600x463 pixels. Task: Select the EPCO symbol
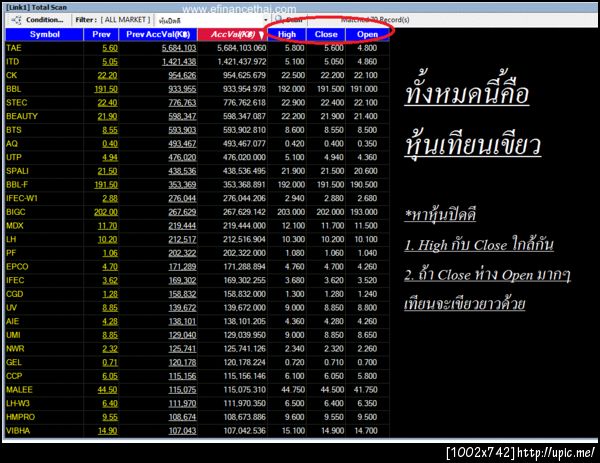(17, 267)
